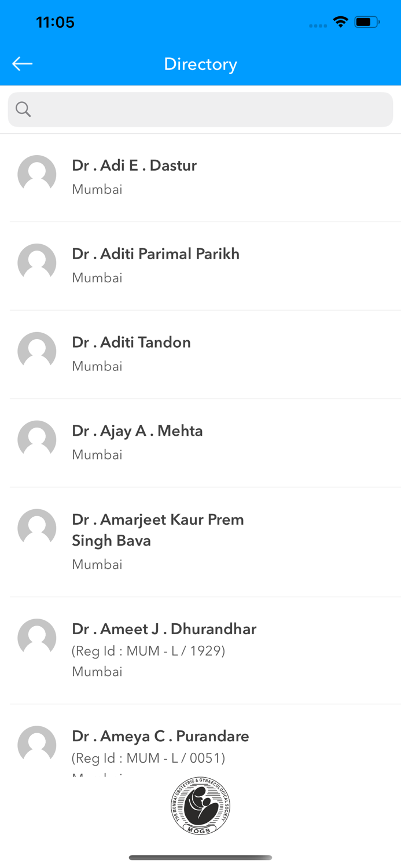Viewport: 401px width, 868px height.
Task: Tap Dr. Ajay A. Mehta's avatar
Action: tap(37, 440)
